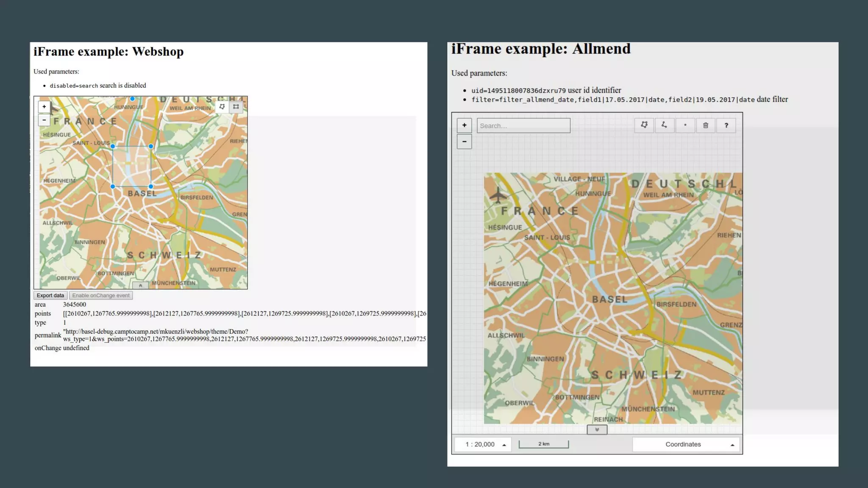Zoom out on the Allmend map

[465, 141]
